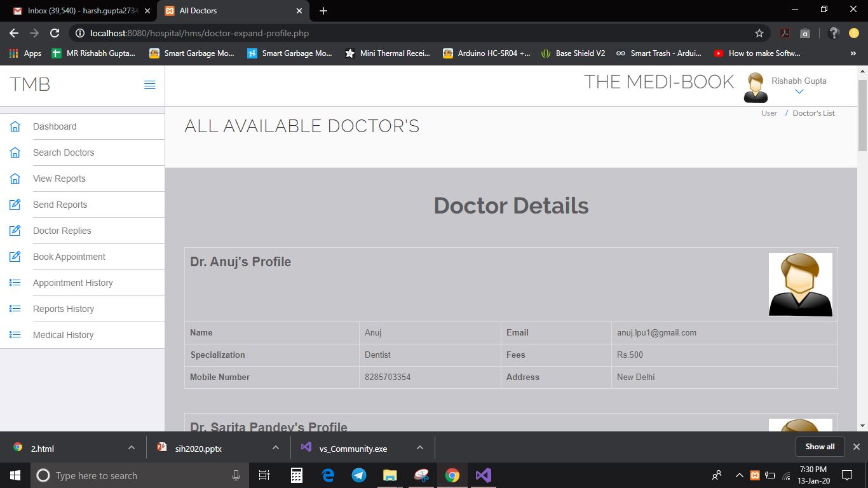This screenshot has height=488, width=868.
Task: Click the Dashboard home icon
Action: pyautogui.click(x=15, y=126)
